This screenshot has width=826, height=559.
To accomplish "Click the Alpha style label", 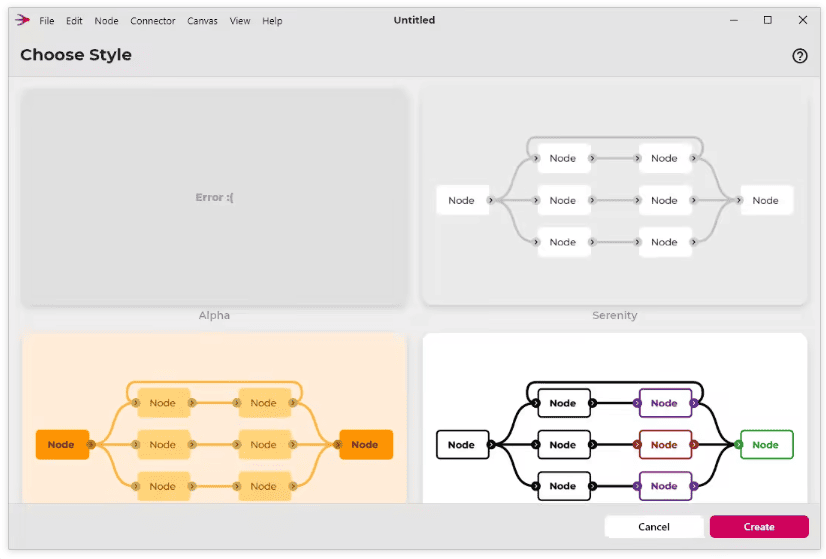I will (x=214, y=315).
